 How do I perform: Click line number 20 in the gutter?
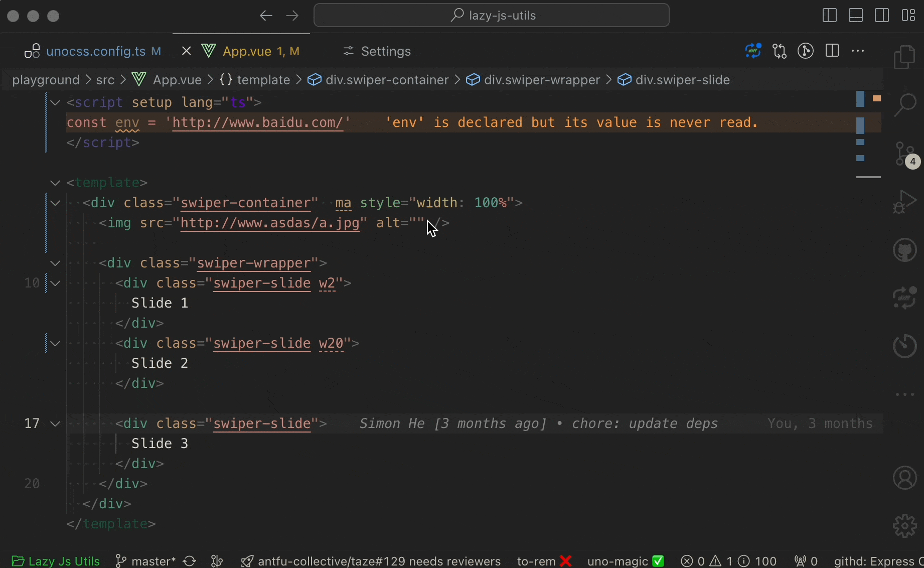[32, 484]
